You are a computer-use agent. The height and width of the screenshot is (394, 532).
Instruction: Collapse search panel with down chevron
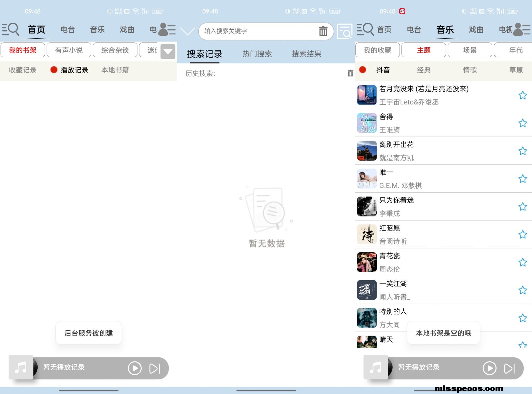pos(188,31)
